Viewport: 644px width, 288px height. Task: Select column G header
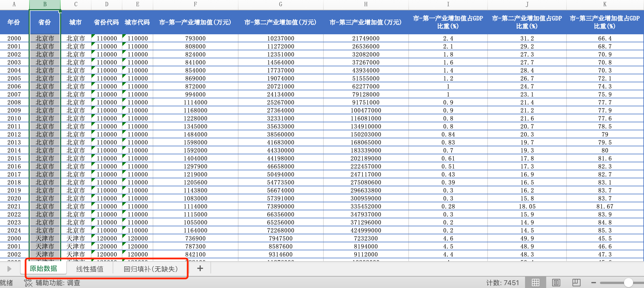click(281, 4)
